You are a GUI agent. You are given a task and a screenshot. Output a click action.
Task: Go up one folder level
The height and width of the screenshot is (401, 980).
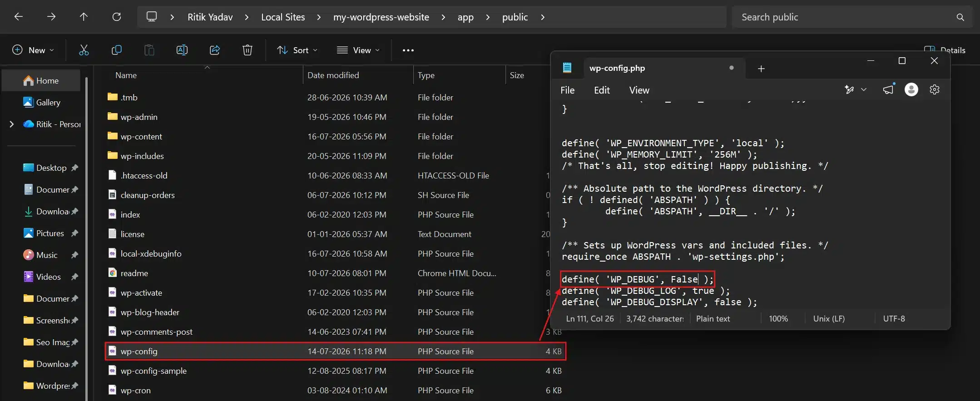pos(84,17)
